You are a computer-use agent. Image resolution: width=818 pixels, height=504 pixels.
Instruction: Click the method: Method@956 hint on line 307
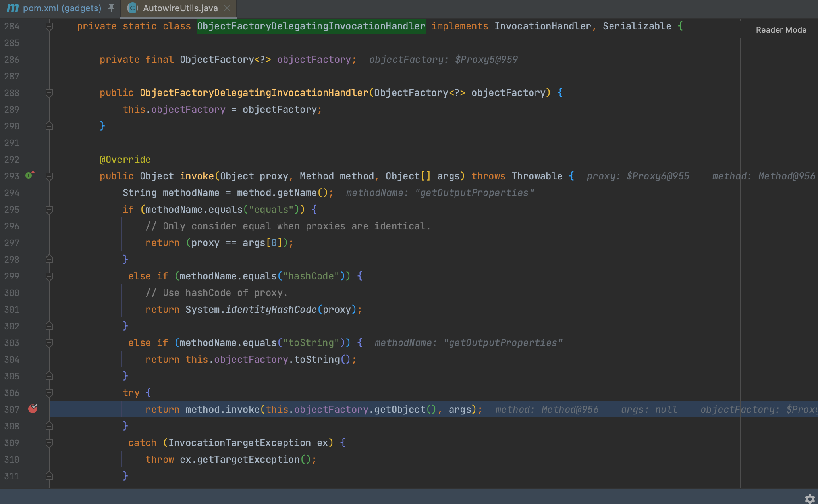tap(547, 410)
